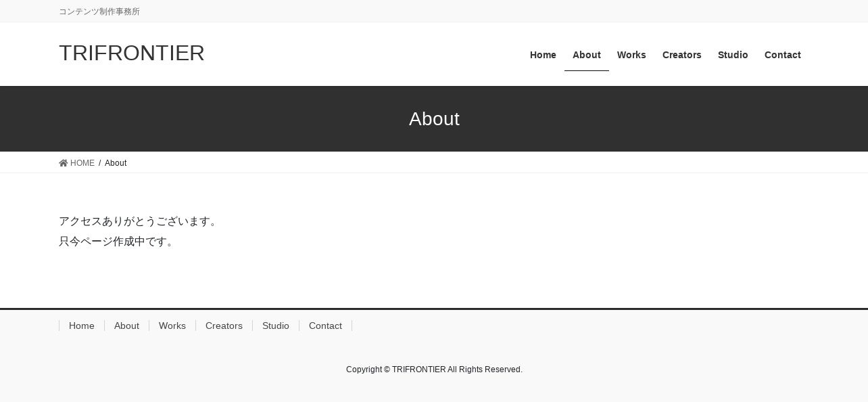Image resolution: width=868 pixels, height=402 pixels.
Task: Select About in the top navigation
Action: click(x=587, y=55)
